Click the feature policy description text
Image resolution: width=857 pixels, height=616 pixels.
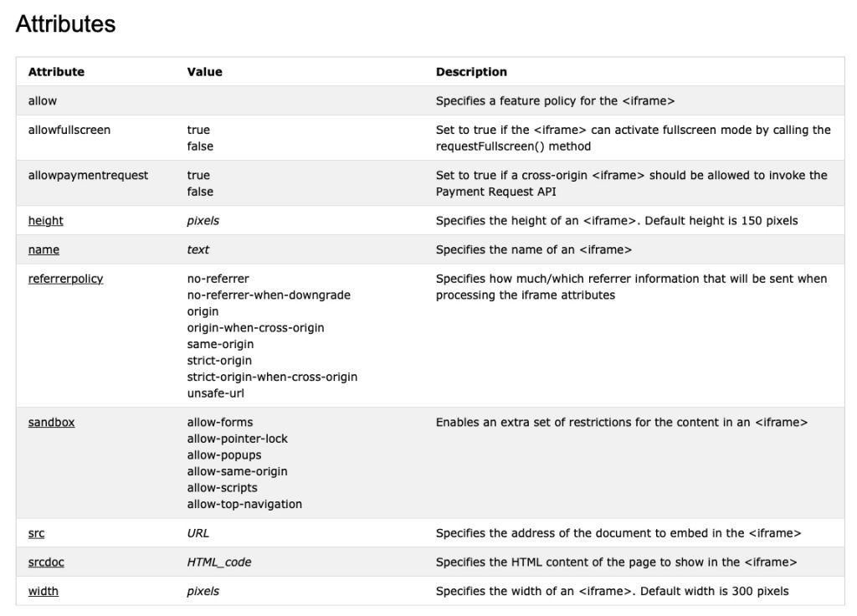(555, 100)
